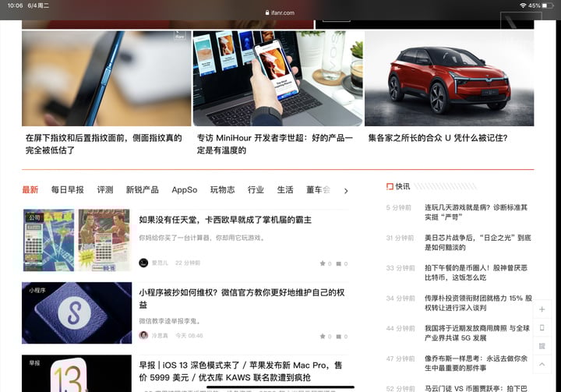Open the MiniHour developer interview headline
The width and height of the screenshot is (561, 392).
coord(274,144)
